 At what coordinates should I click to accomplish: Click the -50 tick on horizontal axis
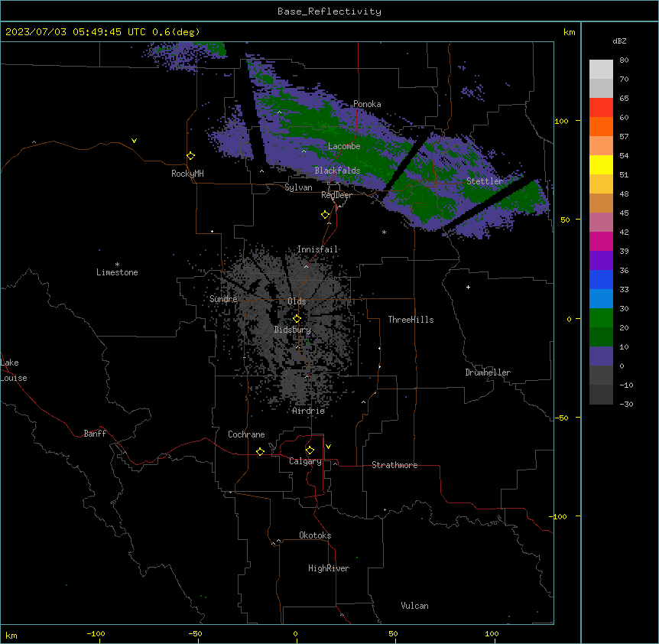tap(195, 633)
